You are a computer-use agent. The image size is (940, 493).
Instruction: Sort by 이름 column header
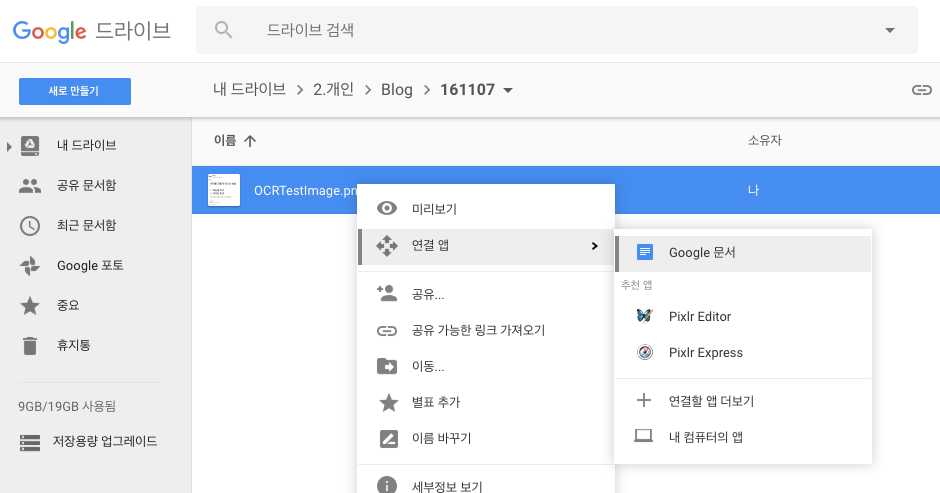225,140
